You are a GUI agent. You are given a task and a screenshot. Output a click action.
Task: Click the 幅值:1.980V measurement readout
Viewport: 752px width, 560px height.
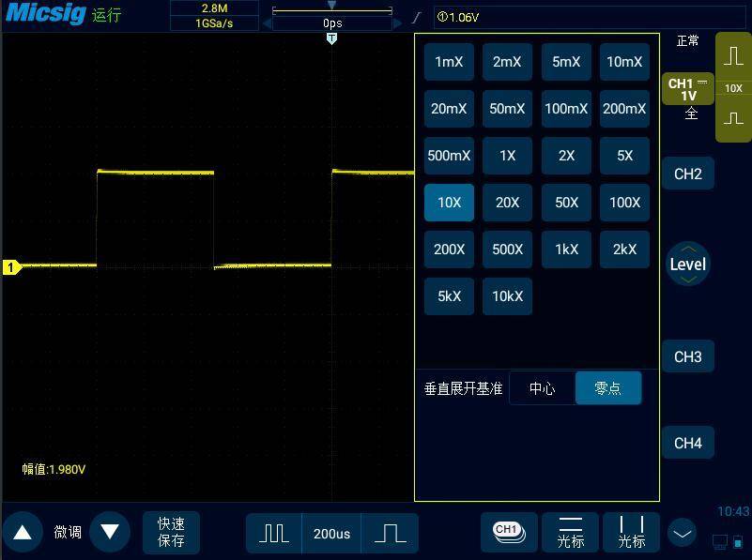pyautogui.click(x=54, y=469)
